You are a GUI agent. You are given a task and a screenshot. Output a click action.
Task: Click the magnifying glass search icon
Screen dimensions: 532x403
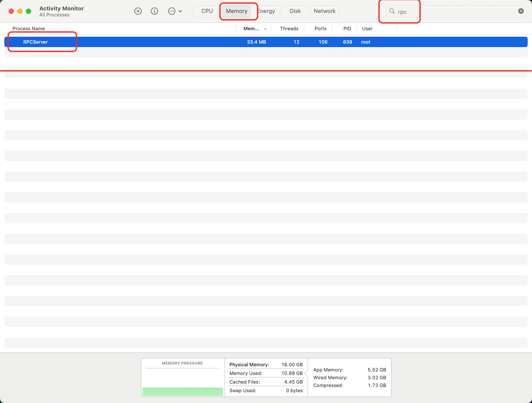[392, 12]
